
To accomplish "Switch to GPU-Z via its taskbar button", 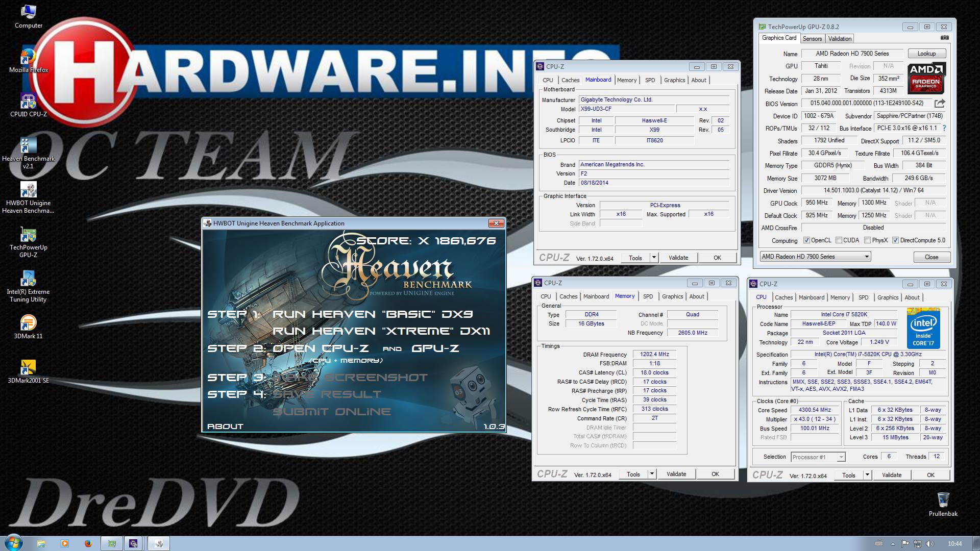I will 112,543.
